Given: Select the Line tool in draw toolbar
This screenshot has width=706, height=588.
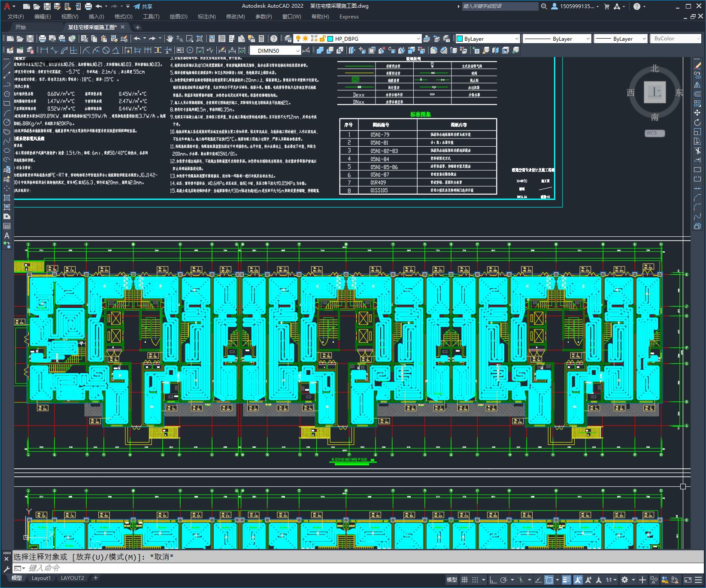Looking at the screenshot, I should [x=7, y=66].
